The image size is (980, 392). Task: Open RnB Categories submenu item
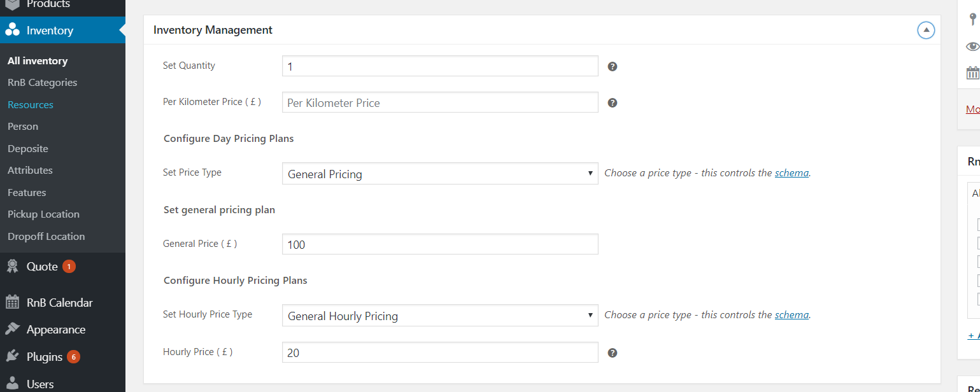pos(42,83)
